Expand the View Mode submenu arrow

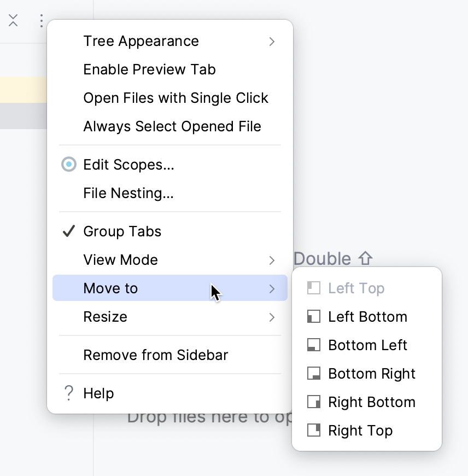coord(272,260)
